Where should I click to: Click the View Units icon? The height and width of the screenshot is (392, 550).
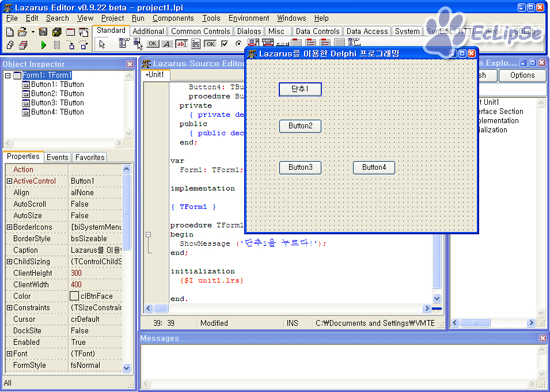(x=10, y=45)
